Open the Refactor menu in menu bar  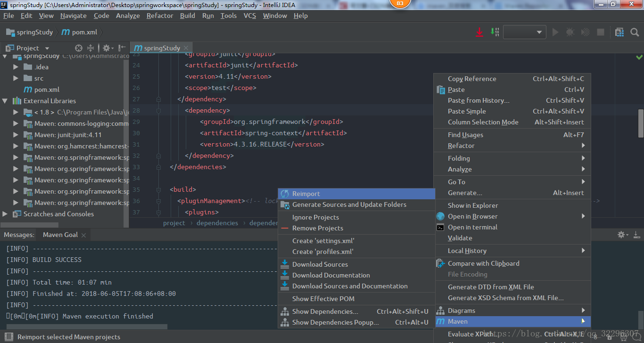point(160,16)
